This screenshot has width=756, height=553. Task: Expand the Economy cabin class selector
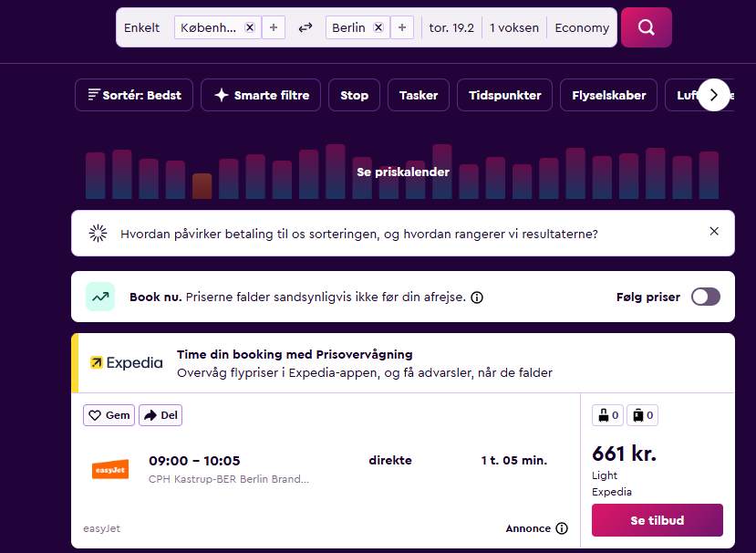point(581,27)
